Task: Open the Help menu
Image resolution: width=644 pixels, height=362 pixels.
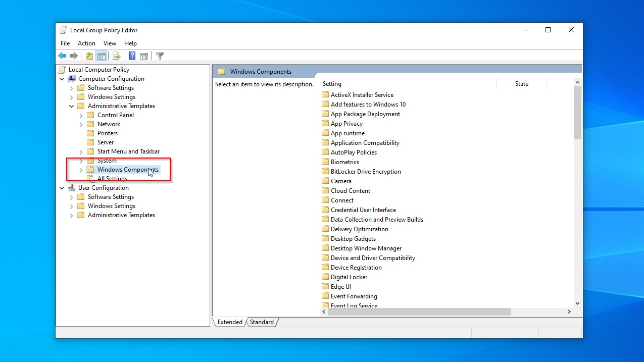Action: click(x=130, y=43)
